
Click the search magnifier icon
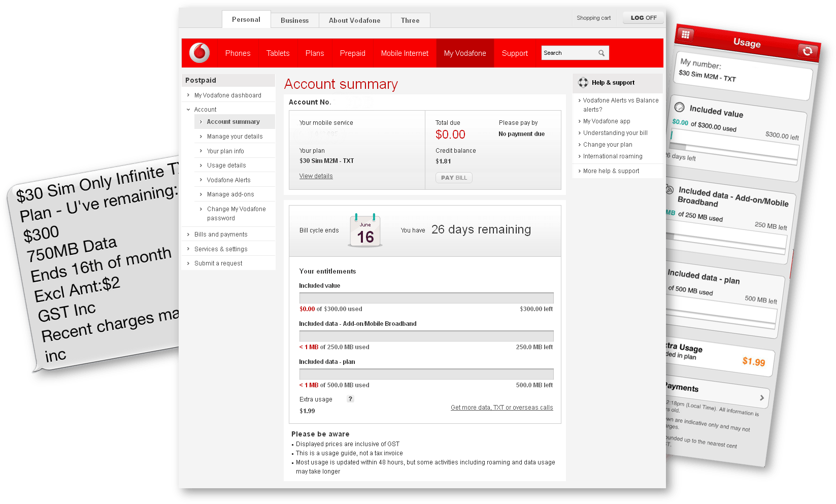pyautogui.click(x=602, y=52)
